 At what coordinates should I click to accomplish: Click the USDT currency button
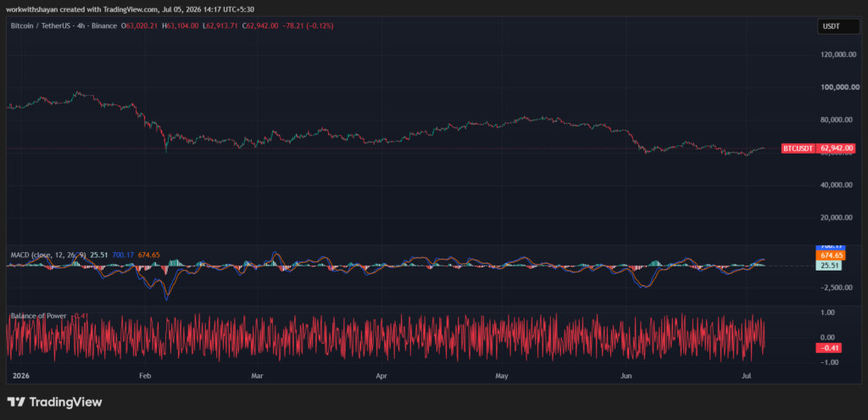tap(838, 26)
